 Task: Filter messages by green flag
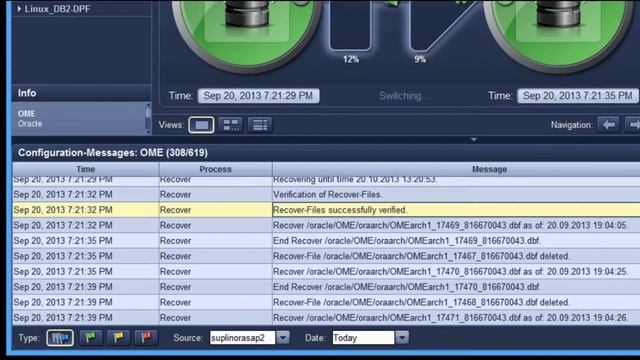pos(91,338)
